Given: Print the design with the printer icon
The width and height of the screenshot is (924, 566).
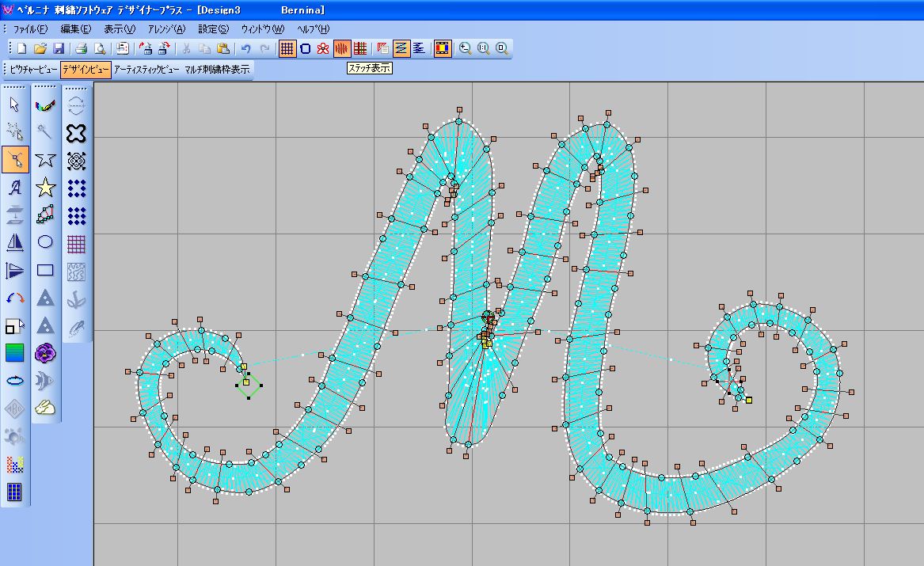Looking at the screenshot, I should click(x=82, y=48).
